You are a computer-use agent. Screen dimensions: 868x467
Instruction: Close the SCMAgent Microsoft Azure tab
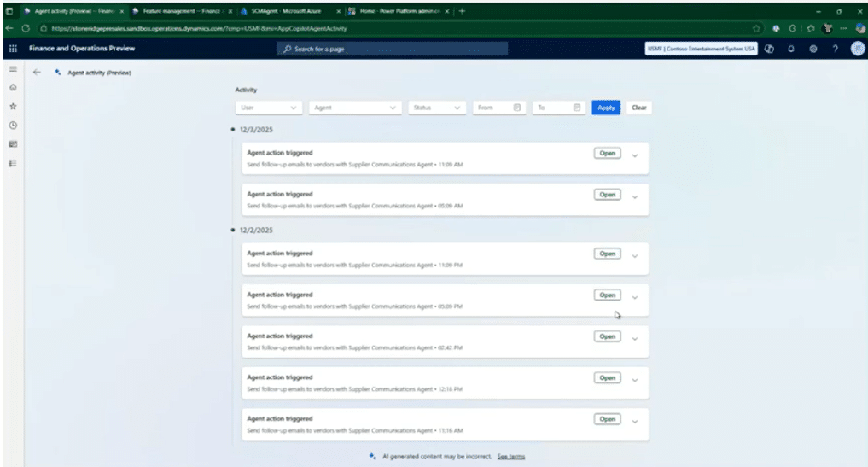click(x=338, y=11)
